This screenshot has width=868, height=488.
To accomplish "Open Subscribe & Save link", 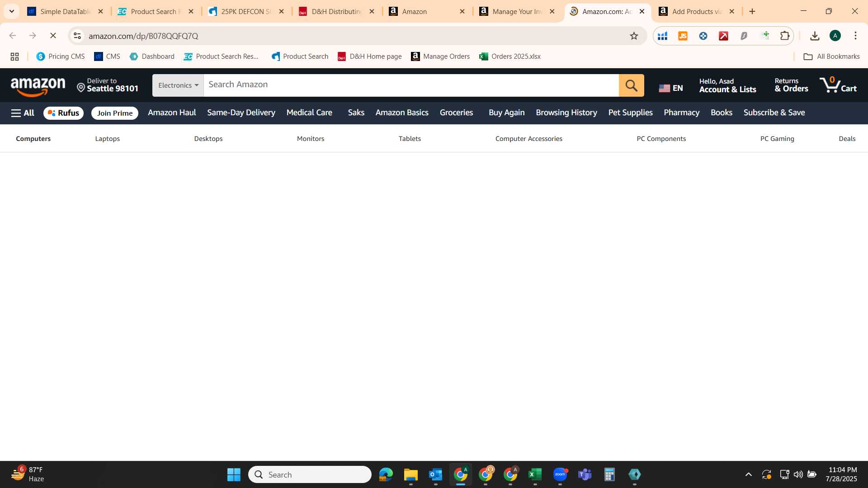I will tap(774, 113).
